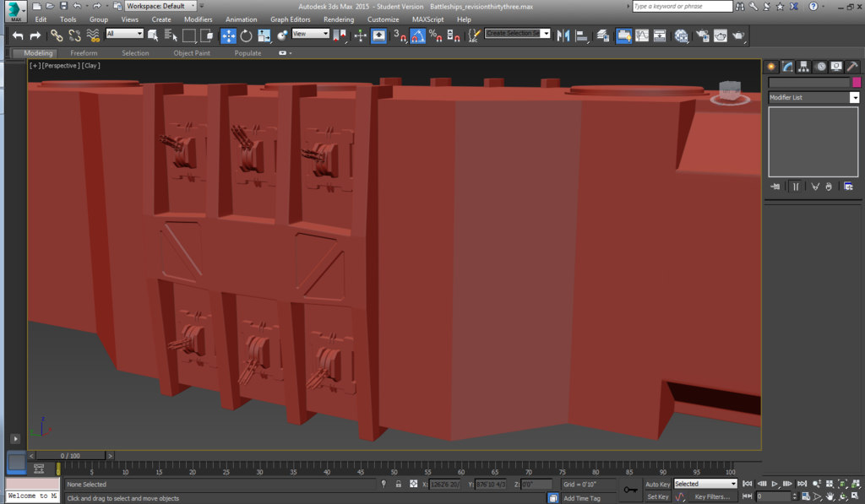Click the Render Production teapot icon

pyautogui.click(x=739, y=35)
